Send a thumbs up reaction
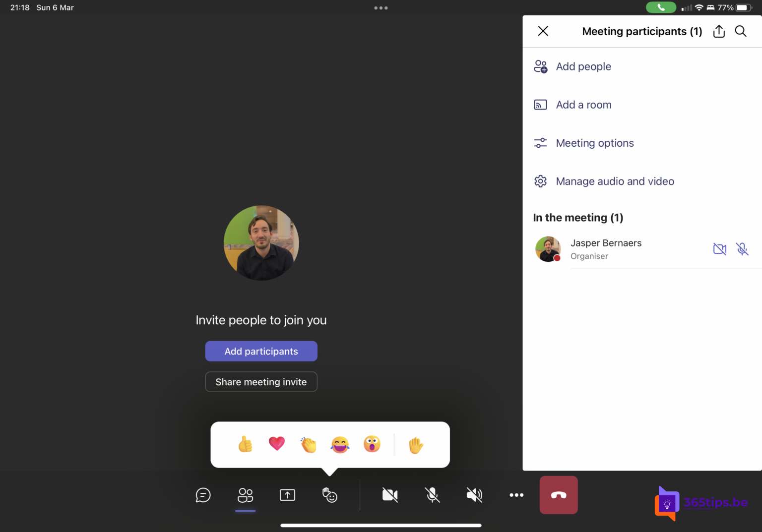 (245, 444)
